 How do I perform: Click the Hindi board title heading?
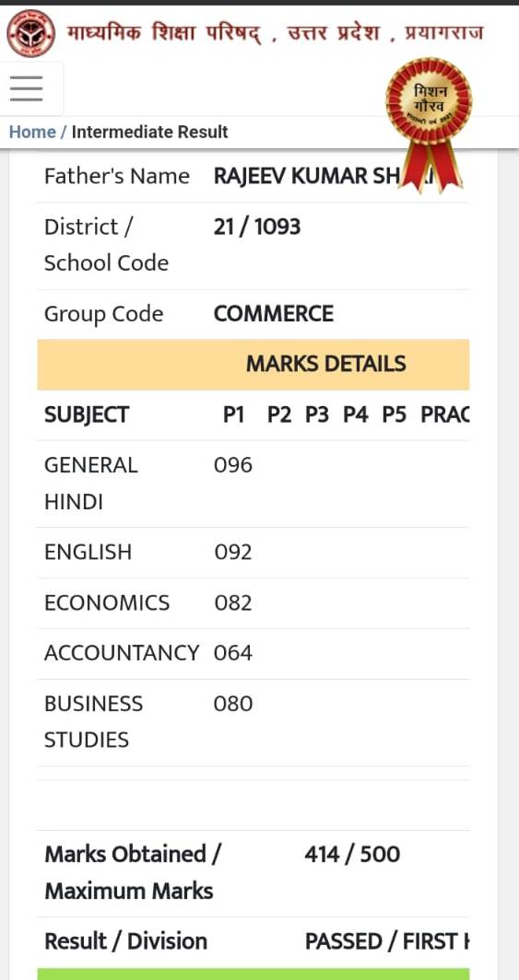point(275,32)
